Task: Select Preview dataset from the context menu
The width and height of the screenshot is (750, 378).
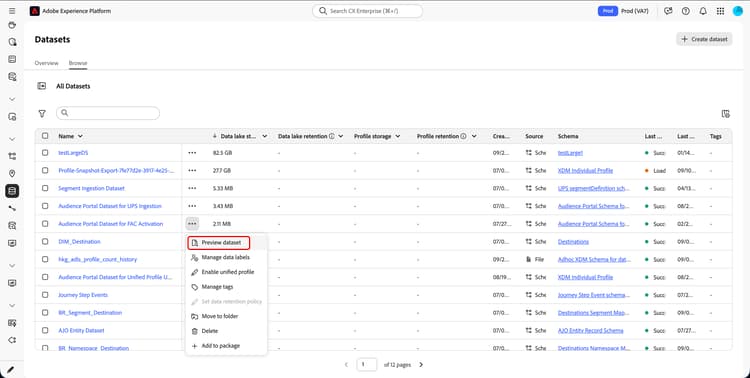Action: pyautogui.click(x=219, y=243)
